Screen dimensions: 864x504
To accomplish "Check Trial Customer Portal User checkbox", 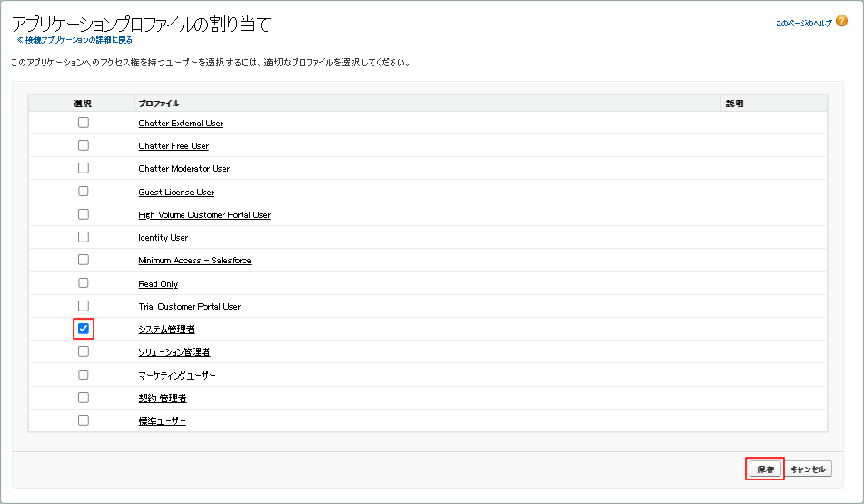I will [84, 306].
